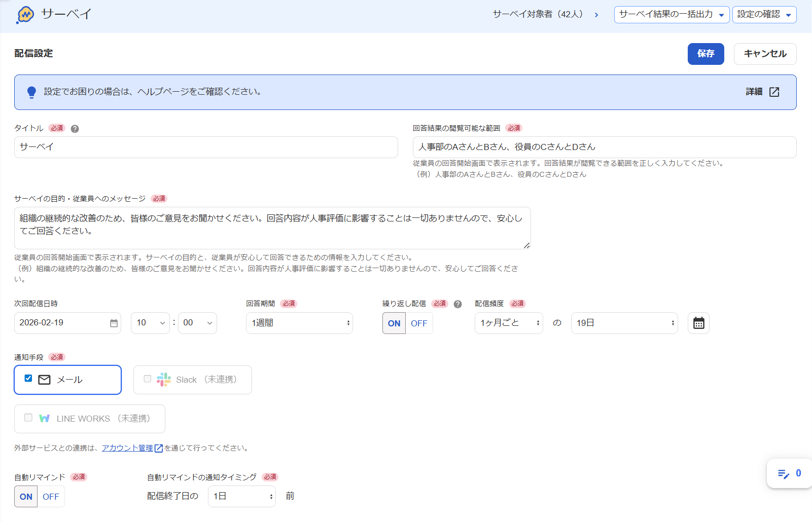The image size is (812, 522).
Task: Click the タイトル input field
Action: [206, 147]
